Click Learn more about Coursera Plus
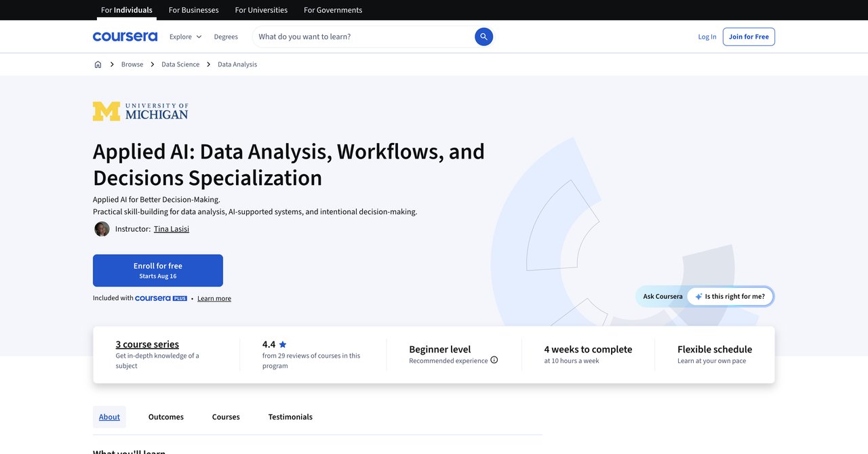The image size is (868, 454). point(214,298)
